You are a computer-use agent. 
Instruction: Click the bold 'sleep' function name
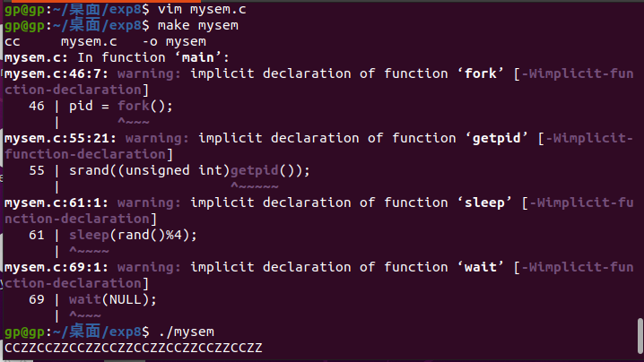tap(484, 203)
